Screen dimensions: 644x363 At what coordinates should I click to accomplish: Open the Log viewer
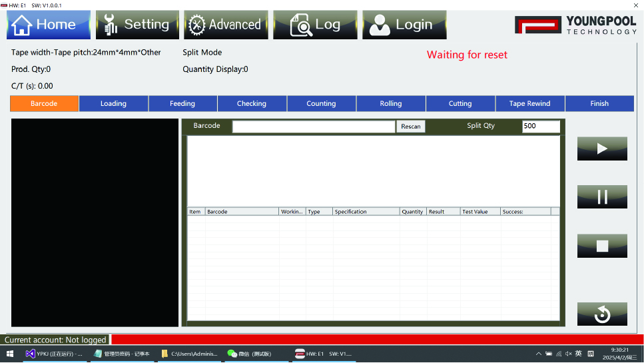tap(315, 25)
